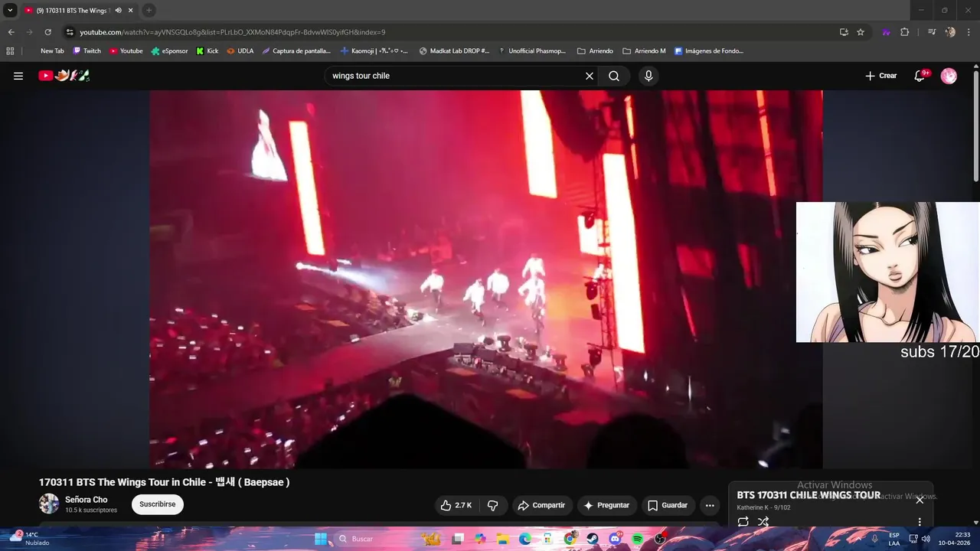Open the Madkat Lab DROP bookmark
980x551 pixels.
coord(455,51)
